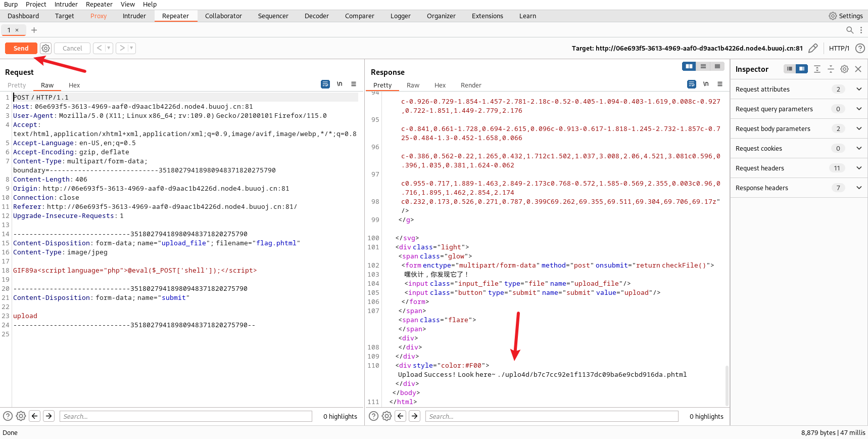The width and height of the screenshot is (868, 439).
Task: Switch to Proxy tab
Action: tap(99, 16)
